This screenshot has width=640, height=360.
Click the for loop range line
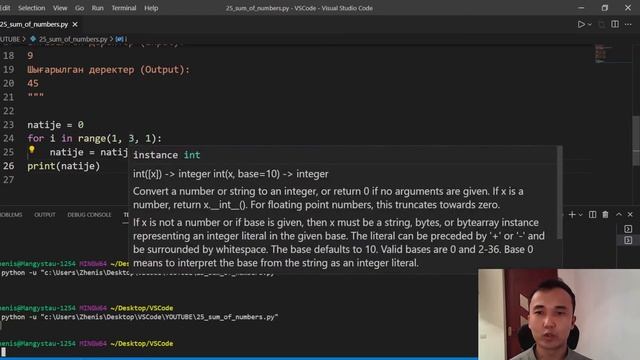click(x=95, y=138)
